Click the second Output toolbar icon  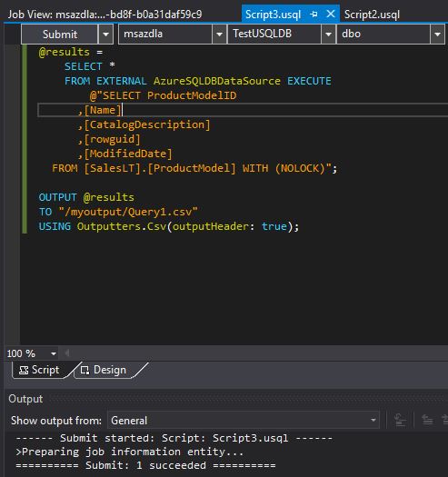427,420
